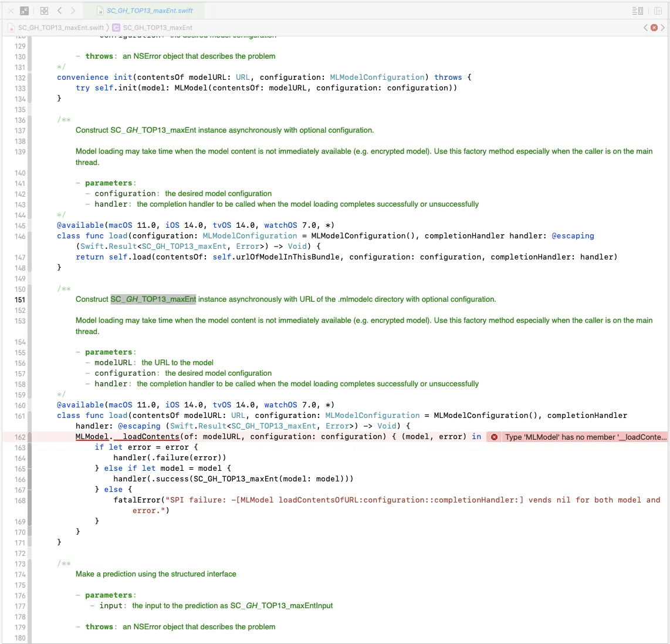This screenshot has width=670, height=644.
Task: Click '@available' attribute on line 145
Action: coord(80,225)
